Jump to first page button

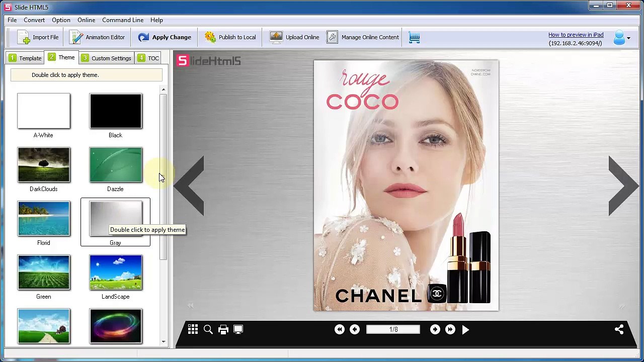[340, 329]
